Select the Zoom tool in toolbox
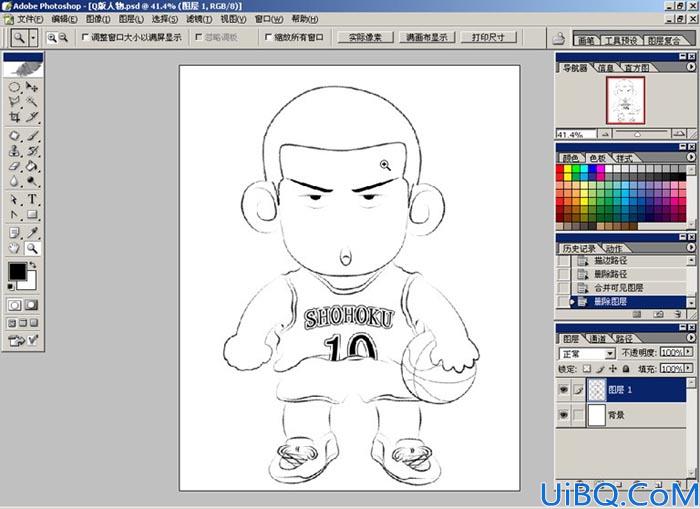This screenshot has height=509, width=700. (x=32, y=248)
